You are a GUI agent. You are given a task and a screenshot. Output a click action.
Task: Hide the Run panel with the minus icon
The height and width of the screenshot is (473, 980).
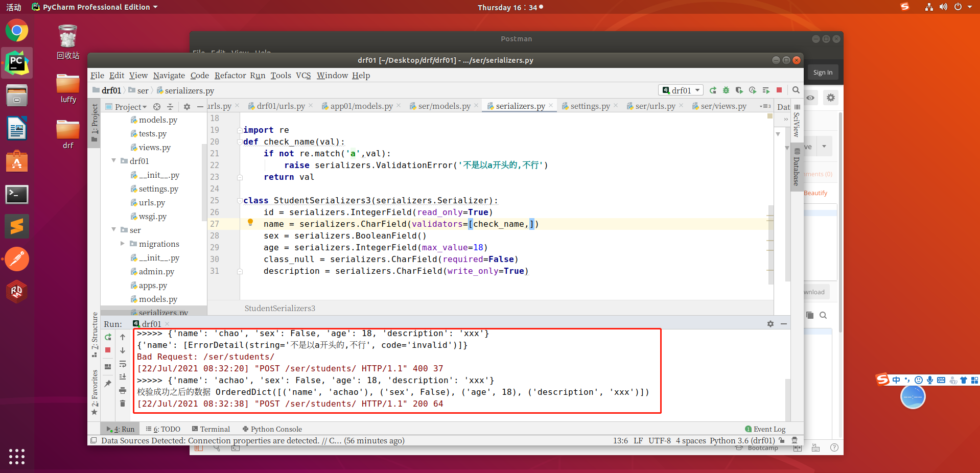[x=784, y=324]
